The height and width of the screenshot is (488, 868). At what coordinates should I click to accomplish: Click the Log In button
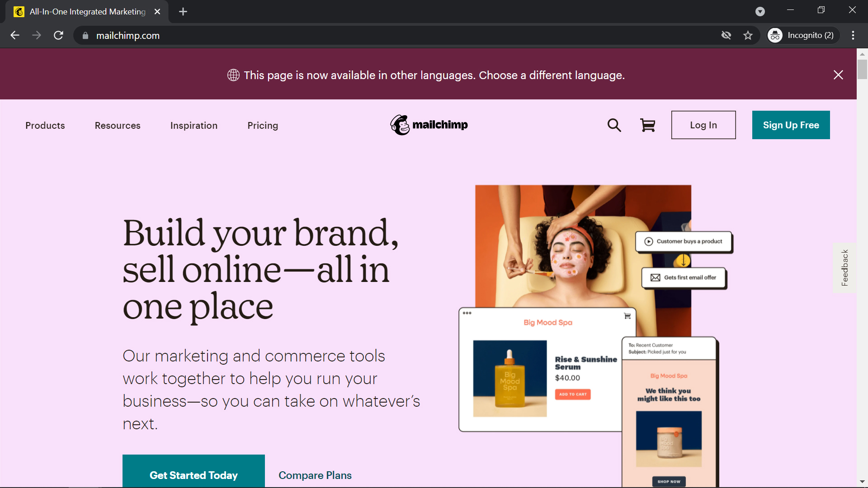[703, 125]
